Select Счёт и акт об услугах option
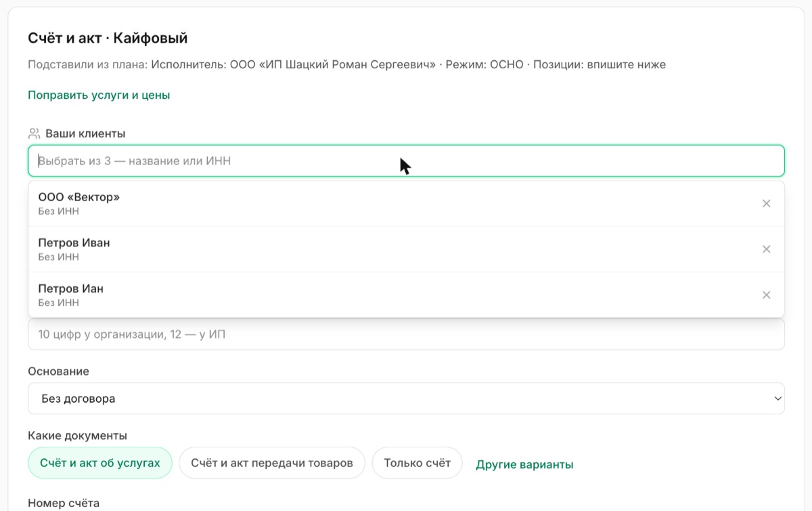 pos(100,463)
